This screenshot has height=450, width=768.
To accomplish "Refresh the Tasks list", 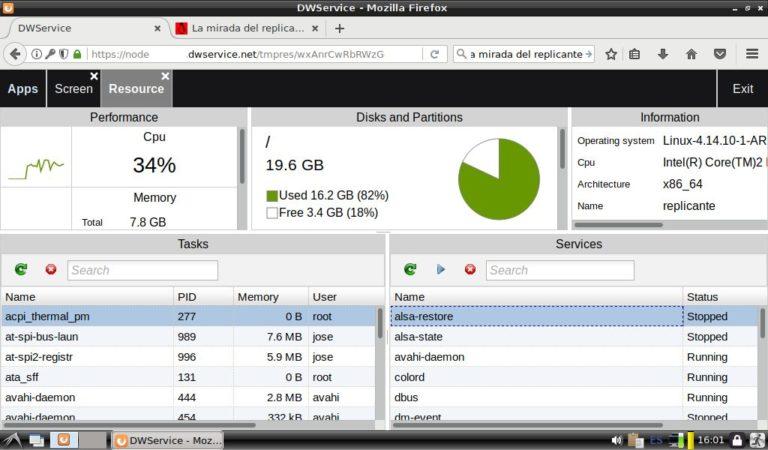I will tap(21, 270).
